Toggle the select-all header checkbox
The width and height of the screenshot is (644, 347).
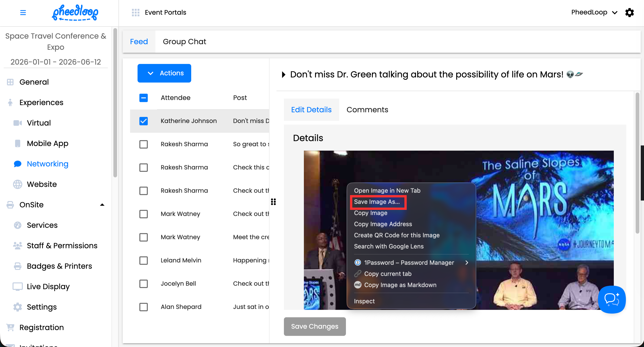click(144, 98)
